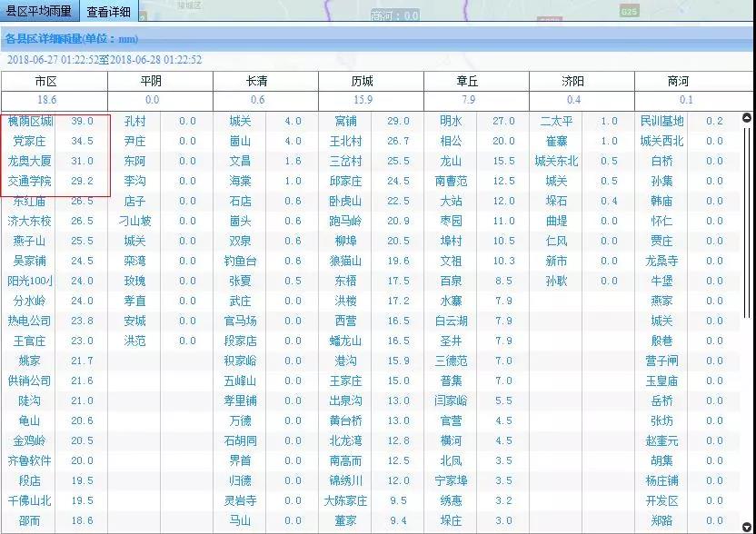Viewport: 756px width, 534px height.
Task: Click the 玫瑰 station name
Action: click(134, 281)
